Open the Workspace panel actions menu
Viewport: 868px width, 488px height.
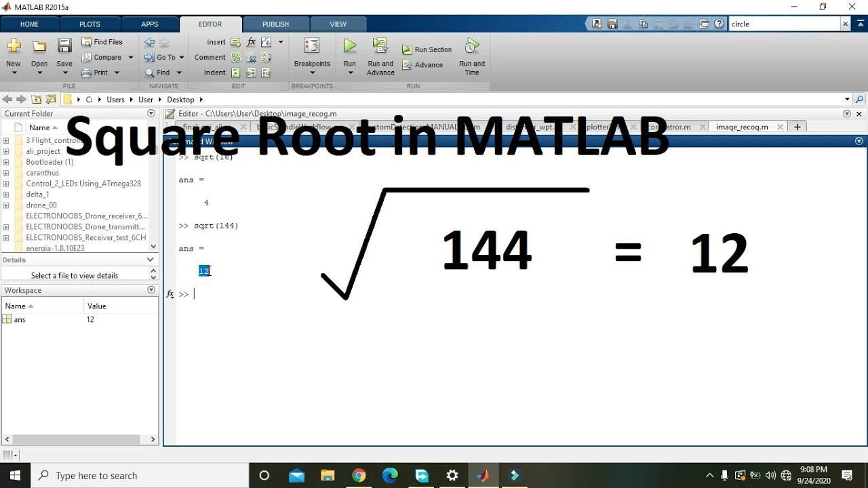151,290
